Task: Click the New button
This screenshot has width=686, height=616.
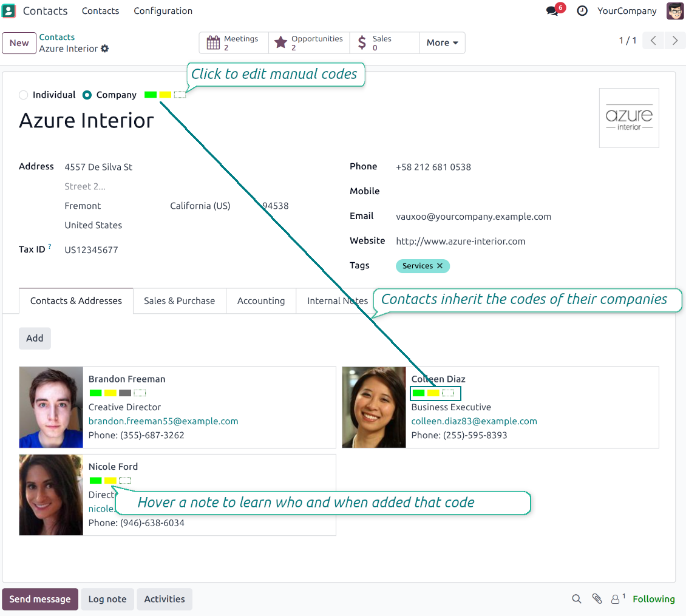Action: tap(19, 43)
